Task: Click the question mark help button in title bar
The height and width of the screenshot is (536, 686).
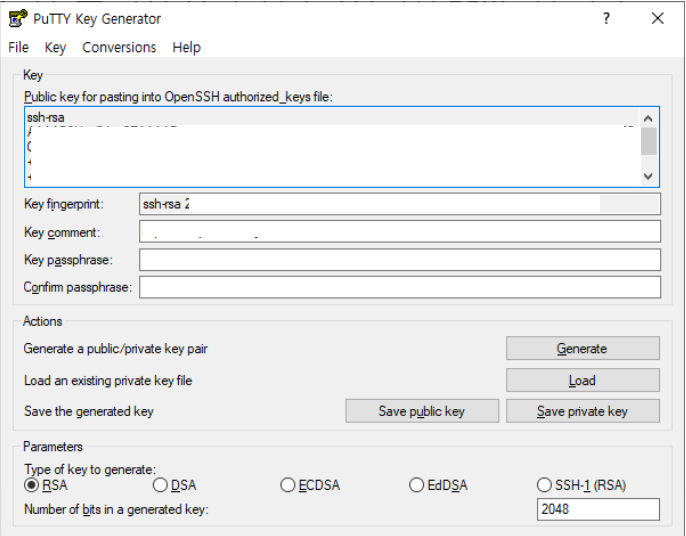Action: point(606,19)
